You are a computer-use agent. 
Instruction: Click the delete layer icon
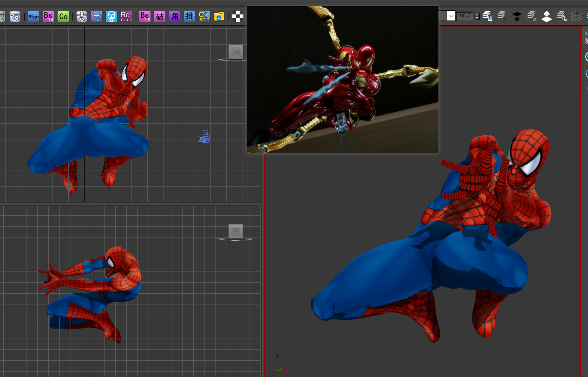click(532, 16)
